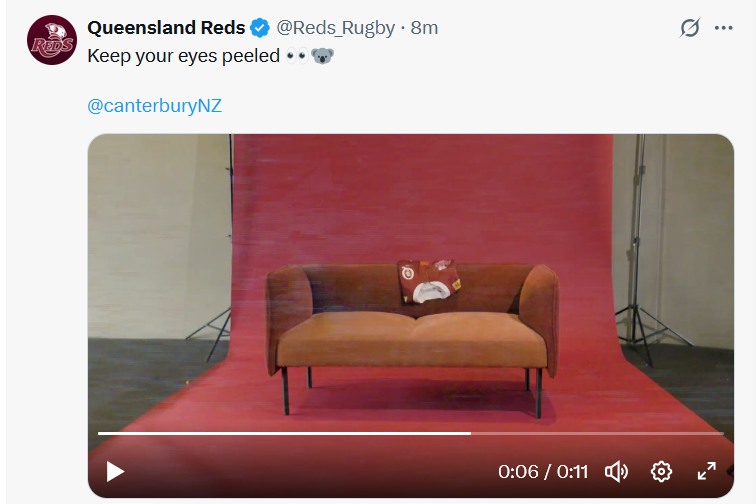Image resolution: width=756 pixels, height=504 pixels.
Task: Click the eyes emoji in the tweet
Action: [296, 56]
